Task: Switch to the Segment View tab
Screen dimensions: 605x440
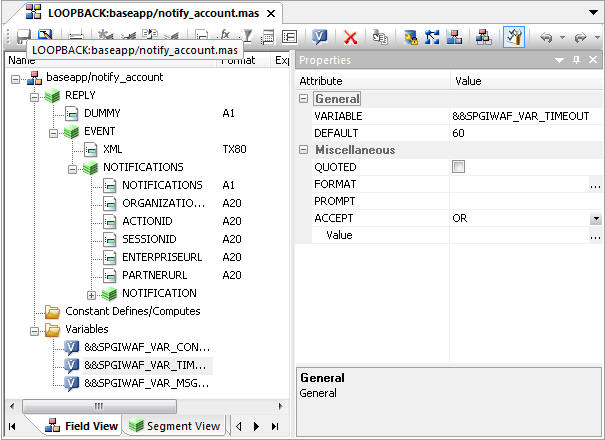Action: (x=174, y=426)
